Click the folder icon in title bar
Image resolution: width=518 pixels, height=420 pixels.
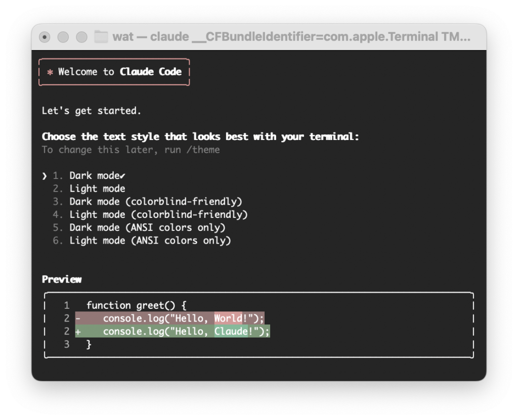[x=101, y=37]
